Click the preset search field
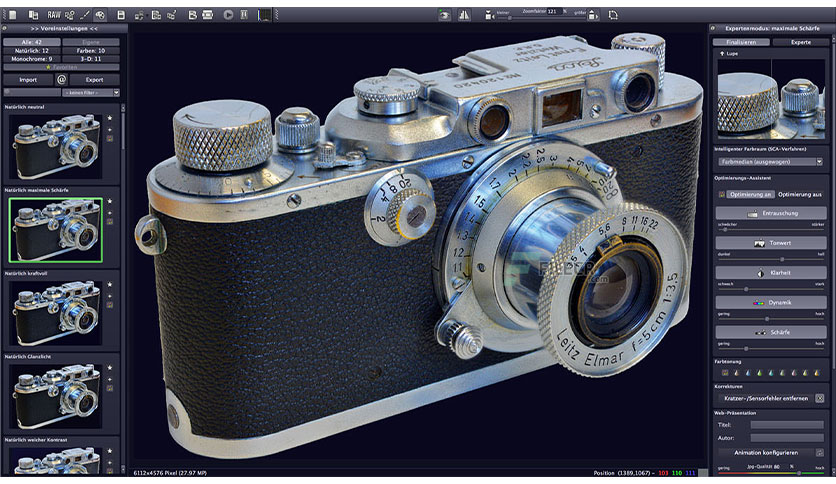The height and width of the screenshot is (484, 836). (32, 93)
